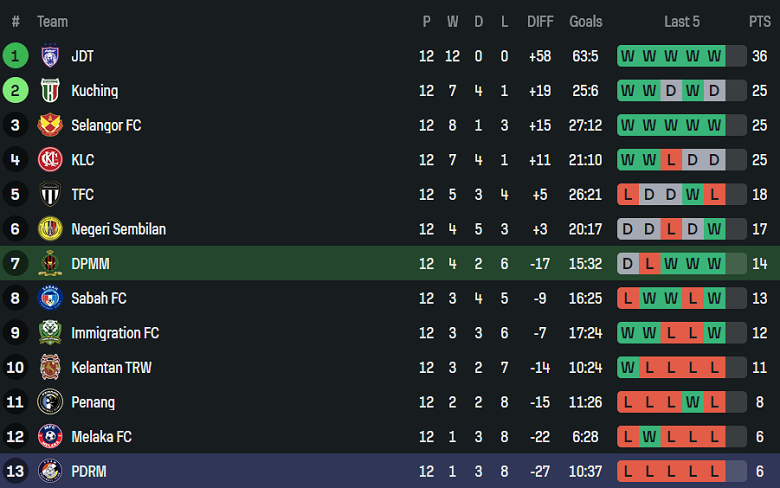Click the PDRM team name
780x488 pixels.
click(x=89, y=471)
